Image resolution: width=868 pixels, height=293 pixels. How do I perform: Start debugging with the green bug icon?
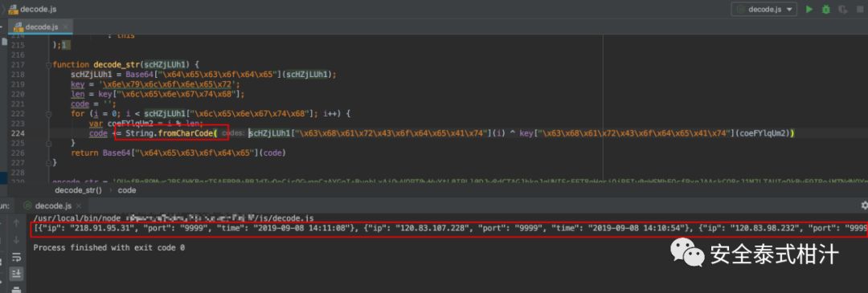pos(826,10)
